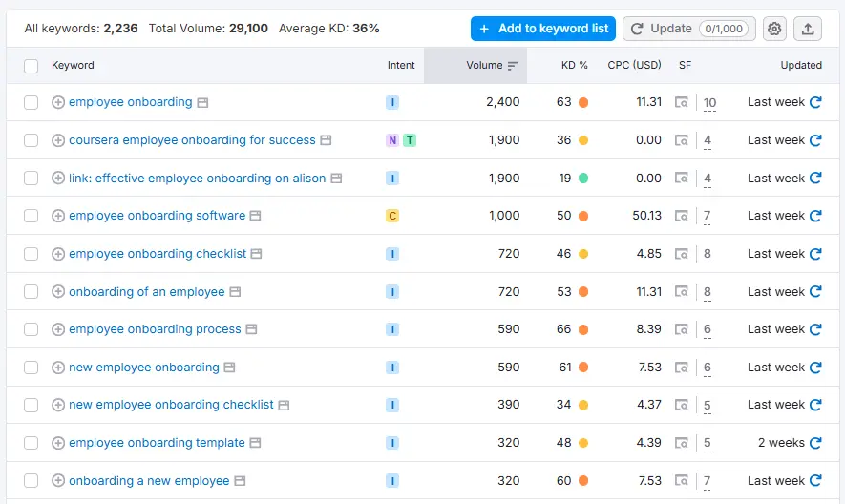The width and height of the screenshot is (845, 504).
Task: Click Add to keyword list button
Action: [542, 29]
